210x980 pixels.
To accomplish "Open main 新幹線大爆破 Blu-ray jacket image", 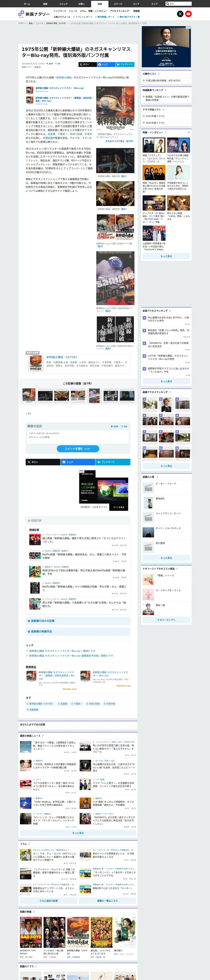I will 115,108.
